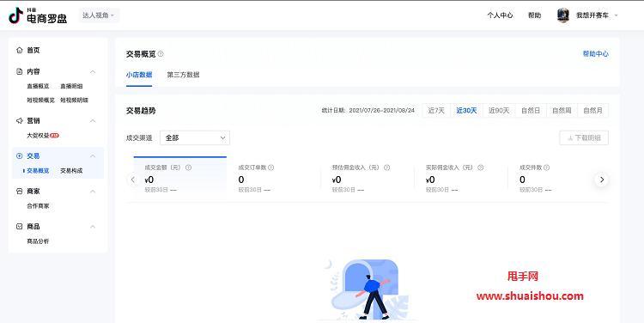The height and width of the screenshot is (323, 644).
Task: Click info icon beside 成交金额（元）
Action: click(189, 168)
